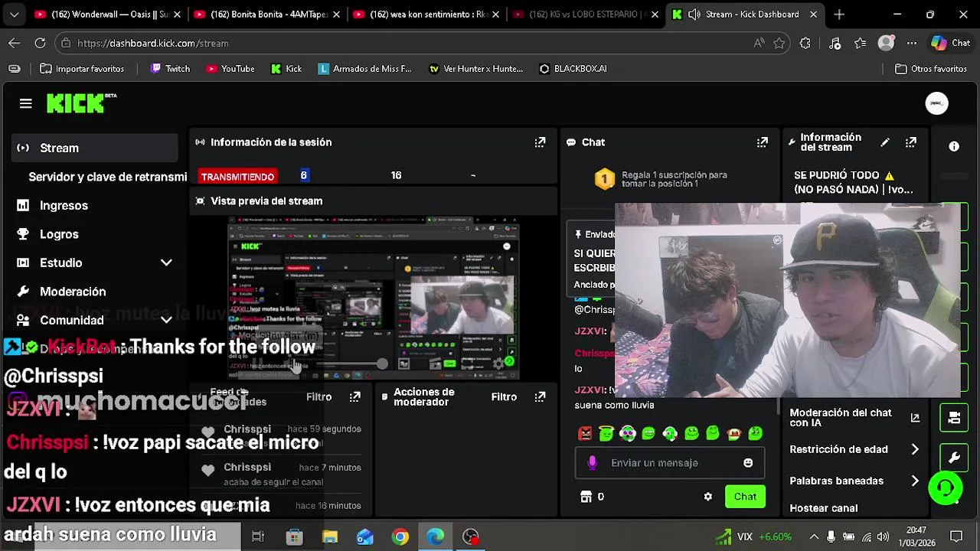Pick the red mushroom-like emote
Image resolution: width=980 pixels, height=551 pixels.
(734, 434)
